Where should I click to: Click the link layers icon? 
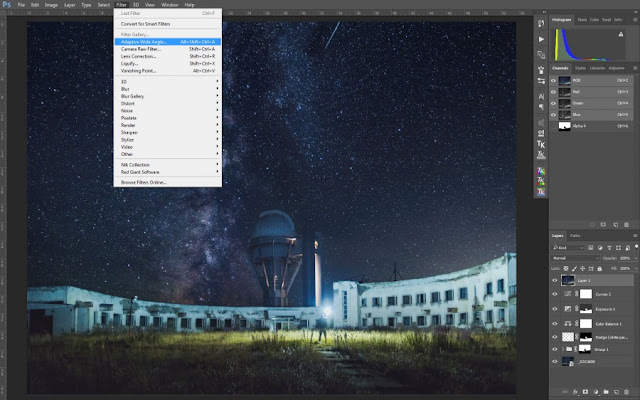pyautogui.click(x=565, y=392)
